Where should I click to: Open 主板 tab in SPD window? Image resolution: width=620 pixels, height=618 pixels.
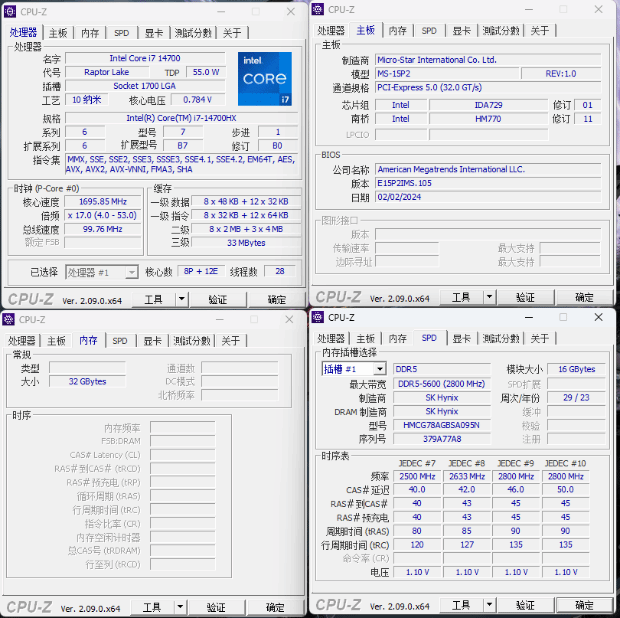tap(365, 338)
